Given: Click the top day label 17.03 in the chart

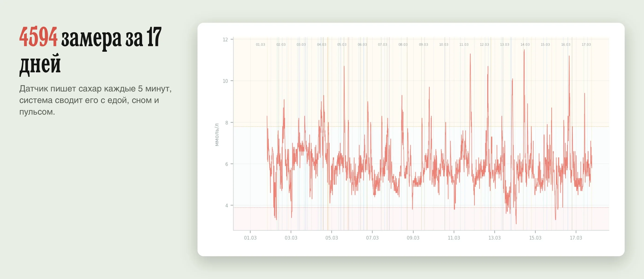Looking at the screenshot, I should tap(586, 44).
